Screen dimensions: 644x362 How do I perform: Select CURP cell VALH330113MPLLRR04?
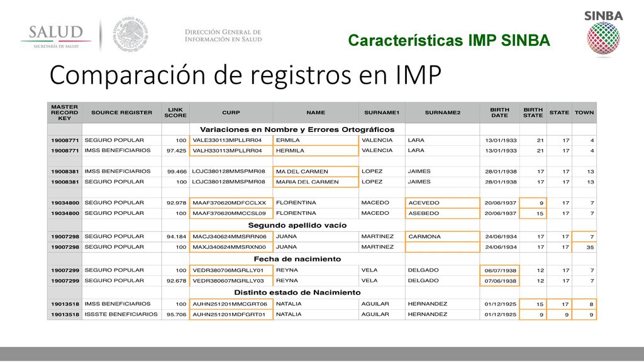point(231,151)
